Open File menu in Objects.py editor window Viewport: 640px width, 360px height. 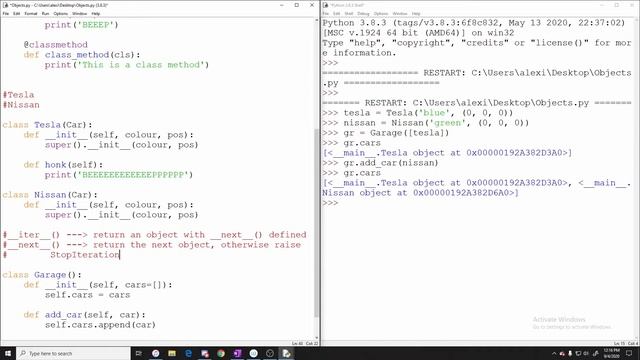pyautogui.click(x=6, y=13)
